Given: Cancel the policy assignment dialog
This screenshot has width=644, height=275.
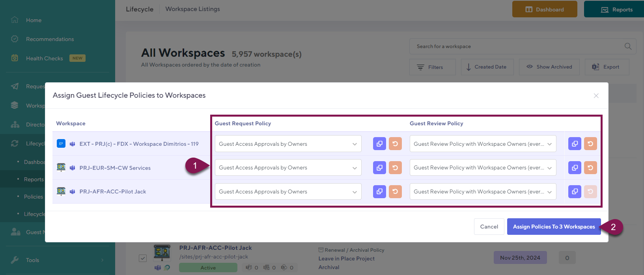Looking at the screenshot, I should (x=489, y=227).
